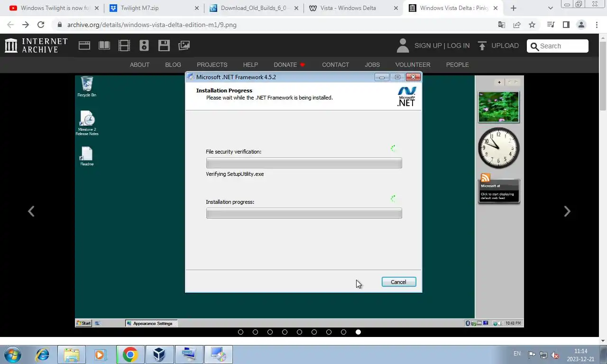The height and width of the screenshot is (364, 607).
Task: Open the ABOUT menu item
Action: 139,64
